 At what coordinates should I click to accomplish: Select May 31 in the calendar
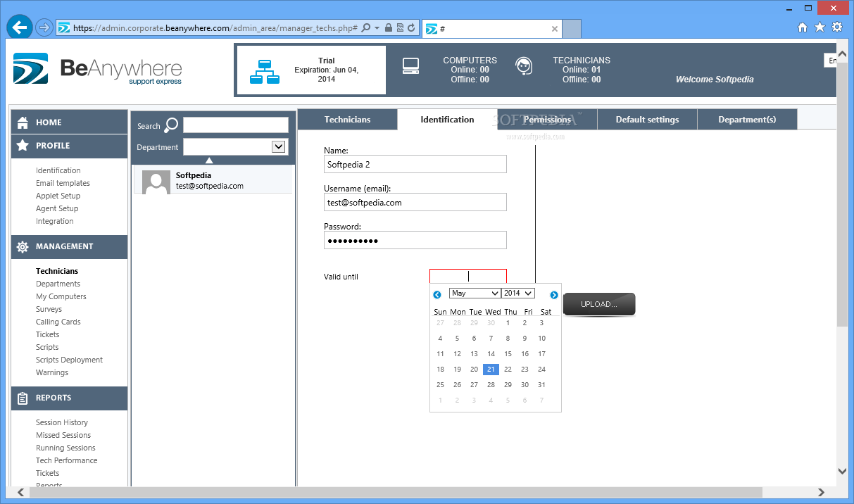click(541, 385)
